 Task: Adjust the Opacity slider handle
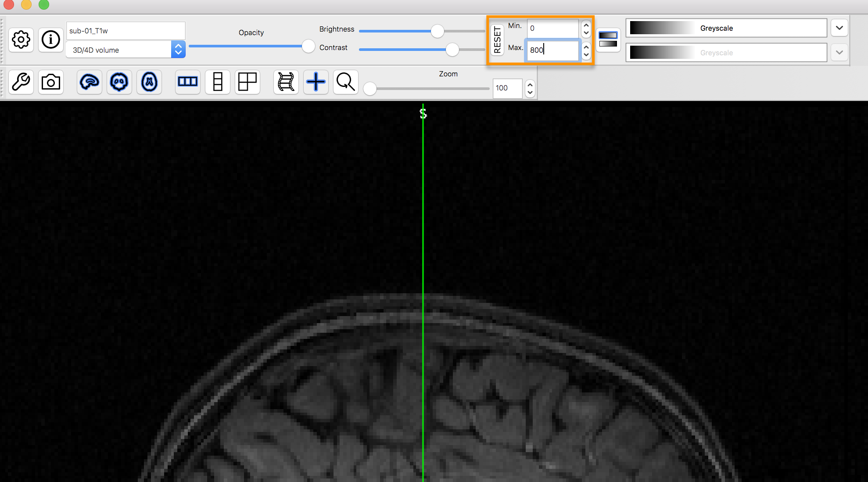(308, 46)
